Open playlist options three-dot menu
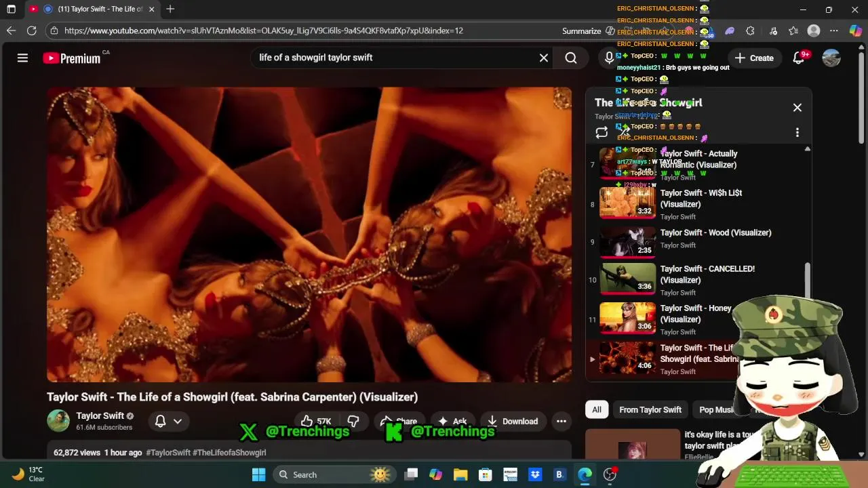868x488 pixels. click(x=797, y=133)
